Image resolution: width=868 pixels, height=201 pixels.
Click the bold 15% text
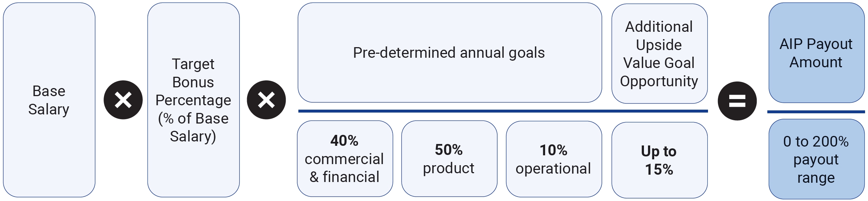[x=659, y=170]
